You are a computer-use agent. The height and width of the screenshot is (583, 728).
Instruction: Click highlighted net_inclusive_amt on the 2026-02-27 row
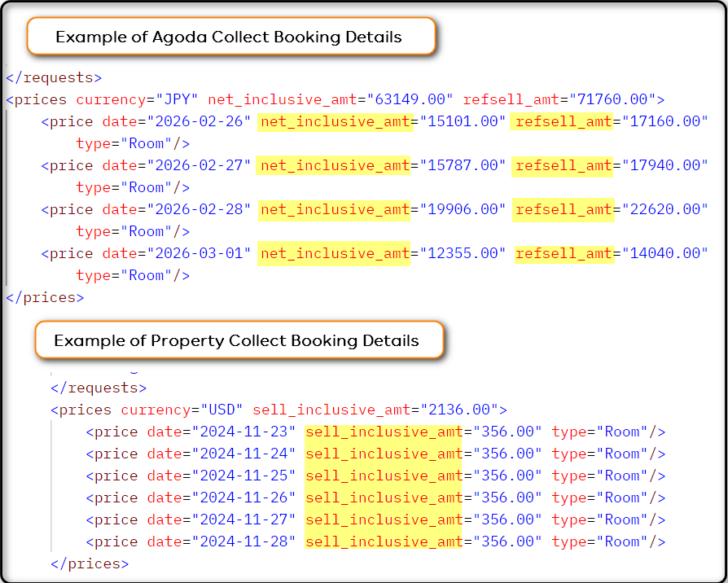pyautogui.click(x=335, y=166)
